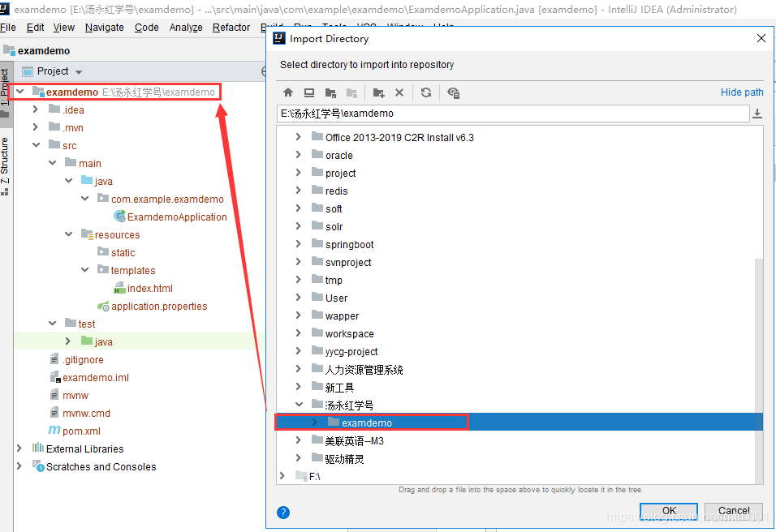Click the help question mark icon
This screenshot has height=532, width=776.
point(282,513)
